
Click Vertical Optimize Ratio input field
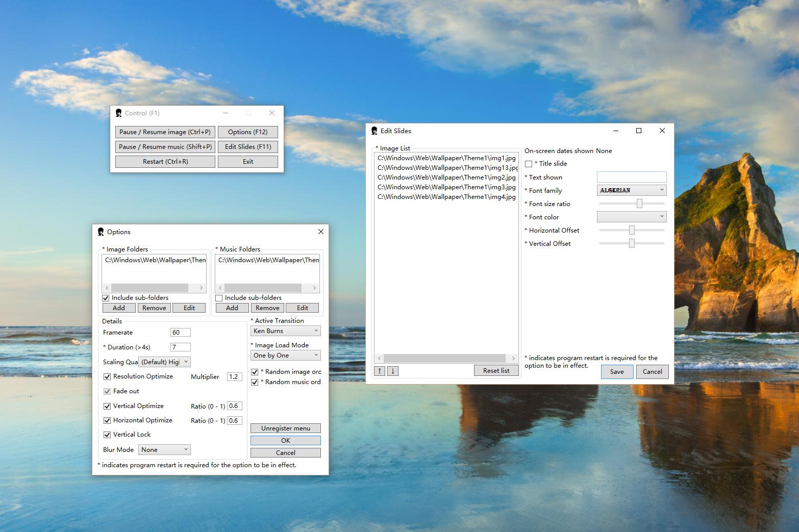point(235,407)
